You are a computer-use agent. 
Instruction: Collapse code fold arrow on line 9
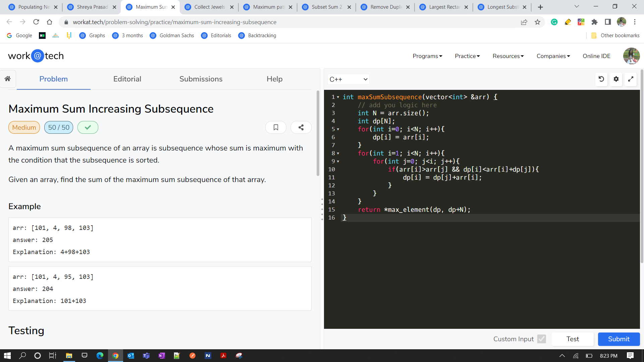pyautogui.click(x=338, y=162)
